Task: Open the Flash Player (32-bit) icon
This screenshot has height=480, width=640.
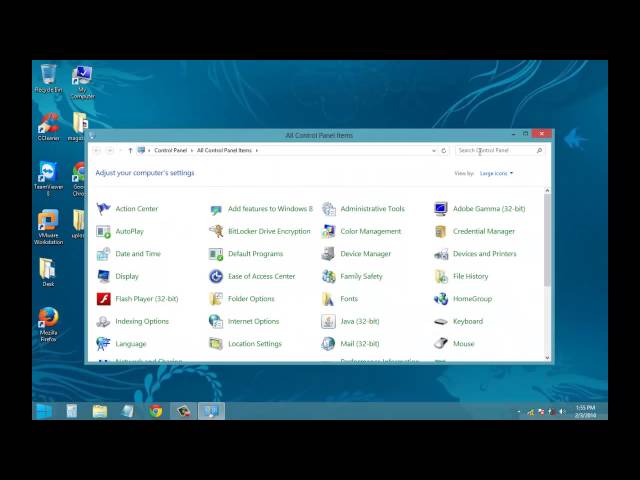Action: [x=103, y=299]
